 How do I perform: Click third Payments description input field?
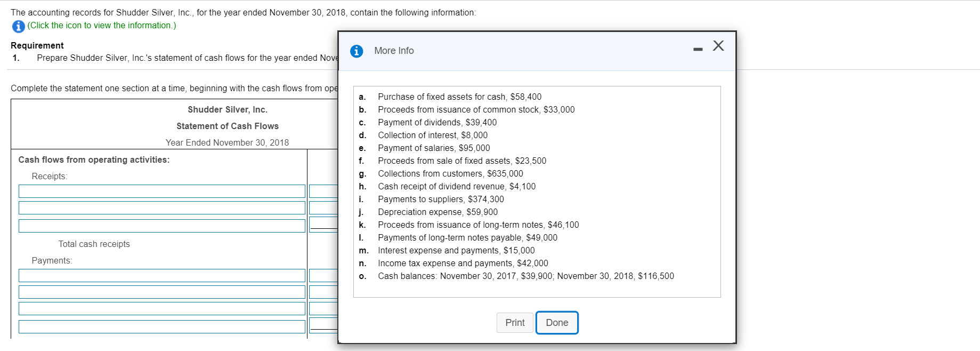point(162,308)
